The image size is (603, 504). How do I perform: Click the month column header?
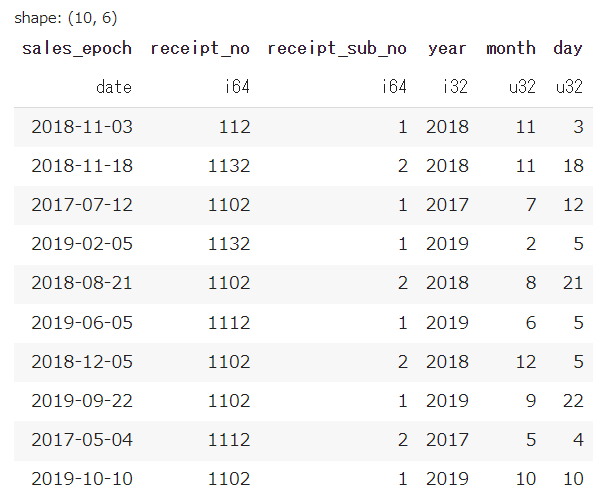click(511, 48)
